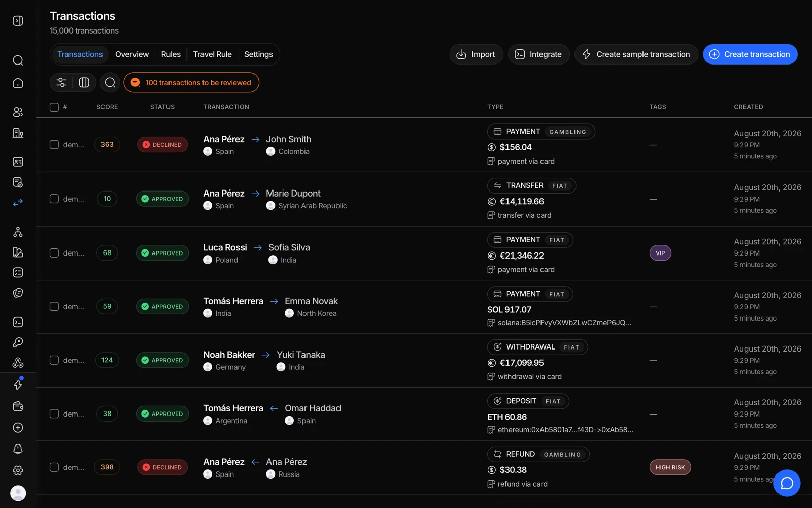Open the building icon in the sidebar
The height and width of the screenshot is (508, 812).
tap(18, 133)
